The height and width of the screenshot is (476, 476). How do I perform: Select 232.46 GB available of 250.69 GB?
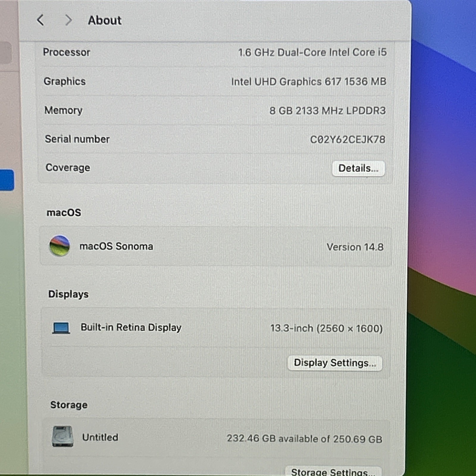click(305, 439)
